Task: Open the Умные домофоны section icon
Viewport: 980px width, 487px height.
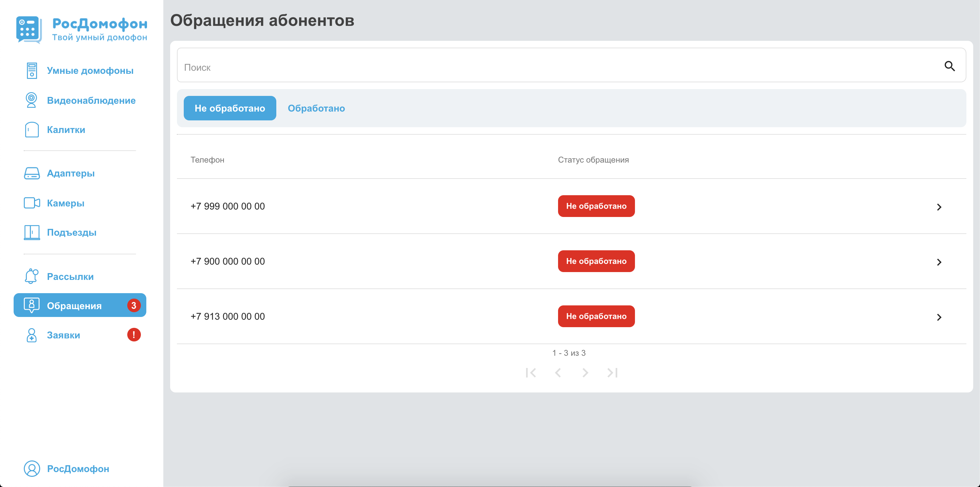Action: tap(32, 71)
